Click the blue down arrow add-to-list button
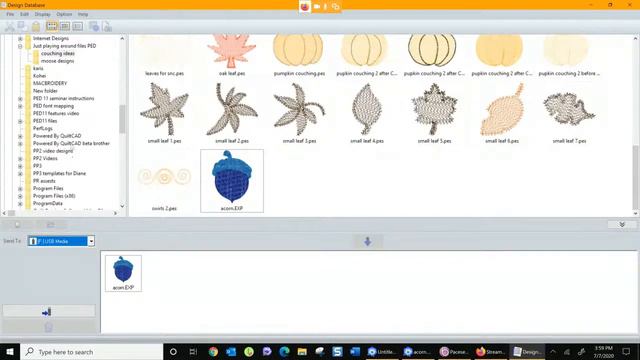Viewport: 640px width, 360px height. [x=367, y=242]
